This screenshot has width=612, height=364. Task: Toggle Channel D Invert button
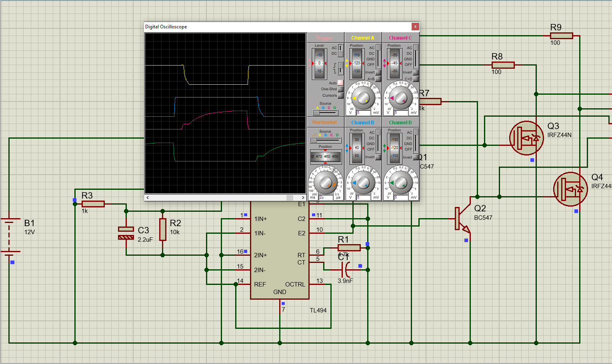click(x=416, y=157)
